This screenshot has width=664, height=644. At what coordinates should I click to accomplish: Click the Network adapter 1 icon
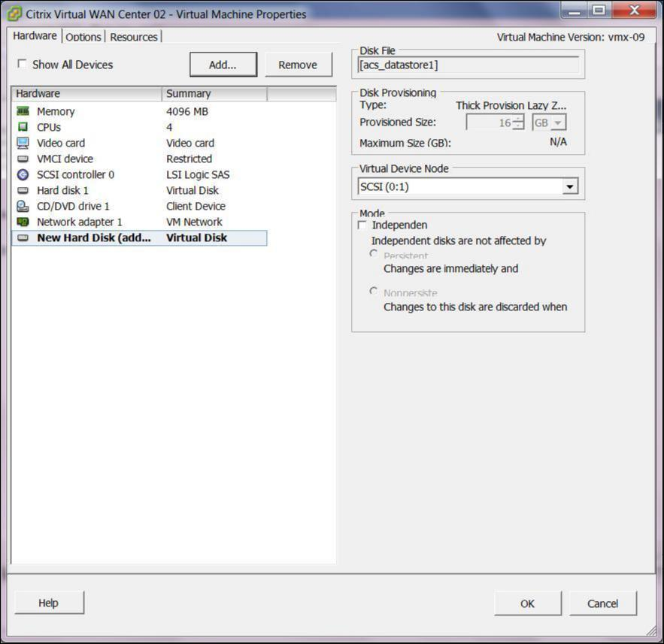tap(23, 222)
